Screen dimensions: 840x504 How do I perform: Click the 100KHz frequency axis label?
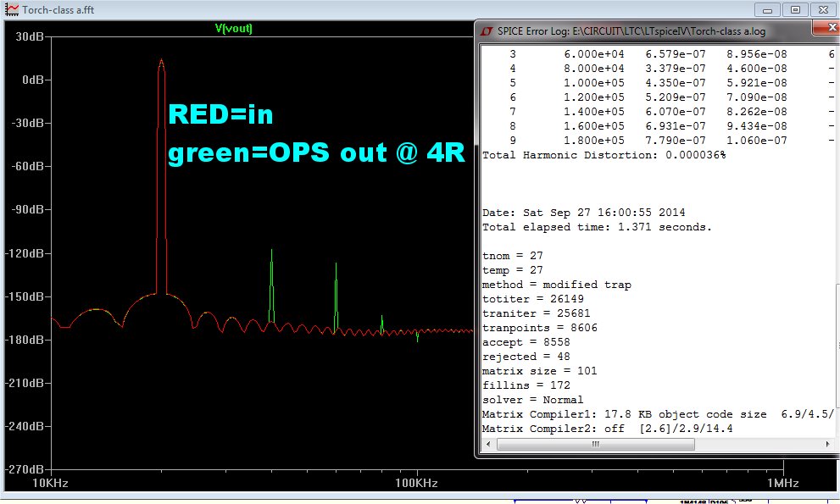point(417,483)
